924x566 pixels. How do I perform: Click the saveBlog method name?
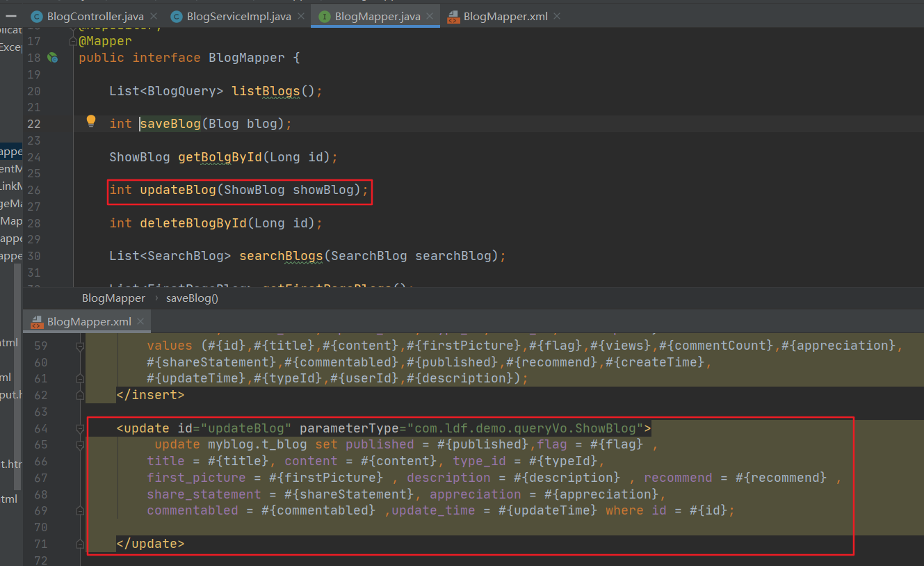click(x=170, y=124)
